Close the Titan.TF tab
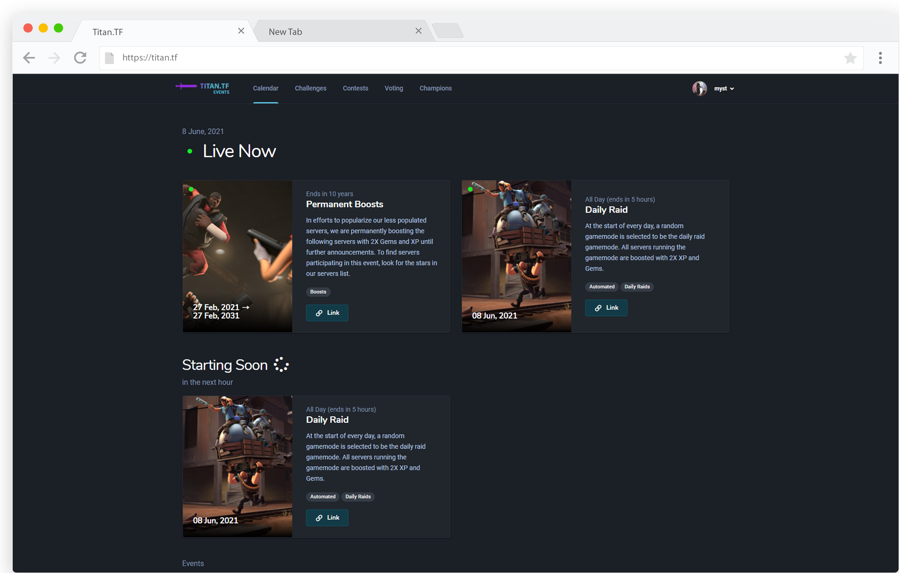The height and width of the screenshot is (588, 911). pos(241,31)
